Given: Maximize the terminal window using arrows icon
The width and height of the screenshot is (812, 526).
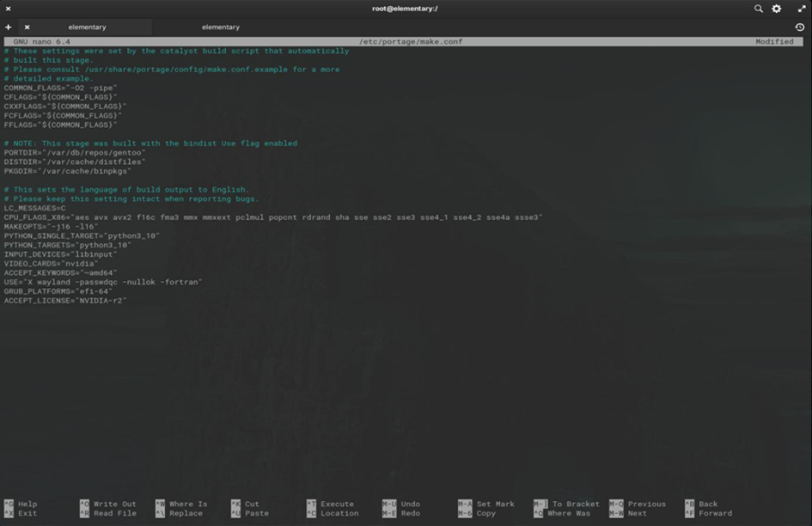Looking at the screenshot, I should pyautogui.click(x=802, y=9).
